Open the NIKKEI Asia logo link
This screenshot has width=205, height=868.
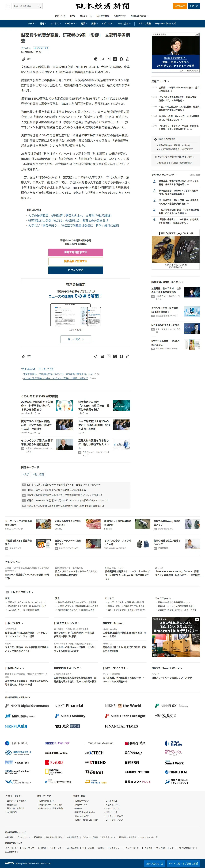point(16,726)
